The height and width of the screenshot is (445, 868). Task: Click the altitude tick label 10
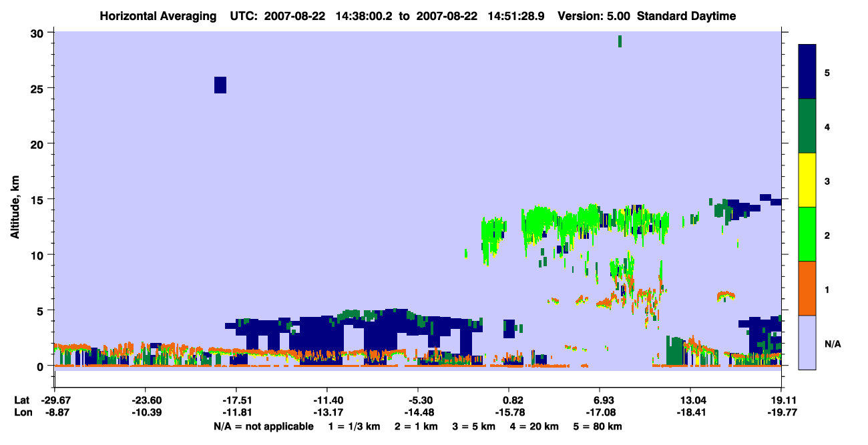pos(38,255)
